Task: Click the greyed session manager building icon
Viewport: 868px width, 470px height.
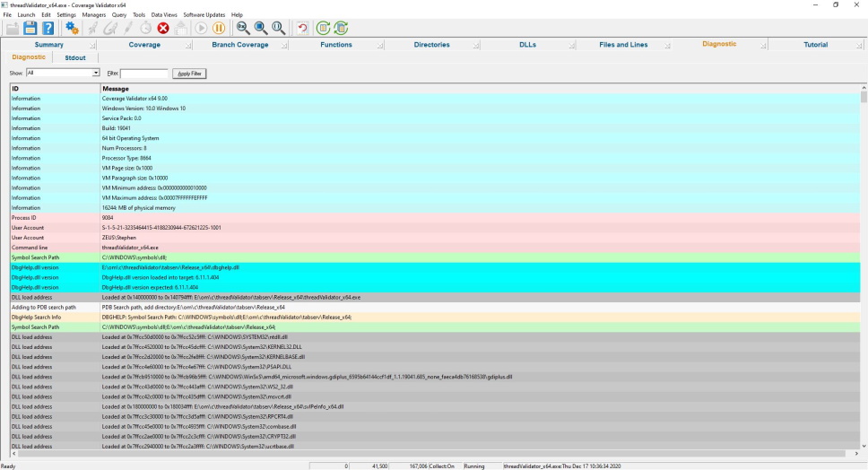Action: (181, 28)
